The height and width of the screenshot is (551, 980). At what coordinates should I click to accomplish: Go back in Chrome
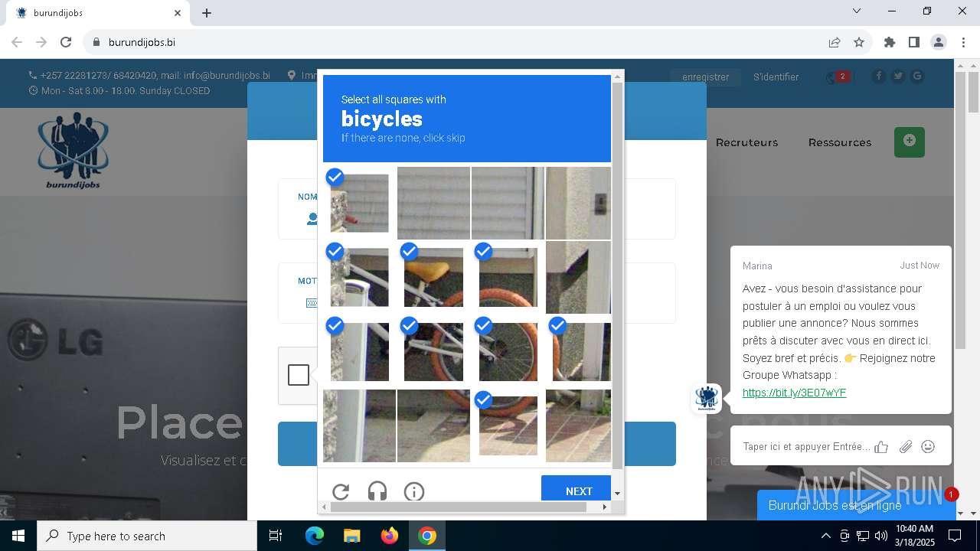[17, 42]
